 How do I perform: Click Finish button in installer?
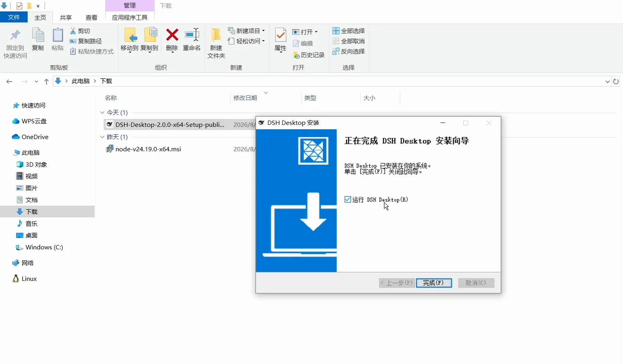click(434, 283)
